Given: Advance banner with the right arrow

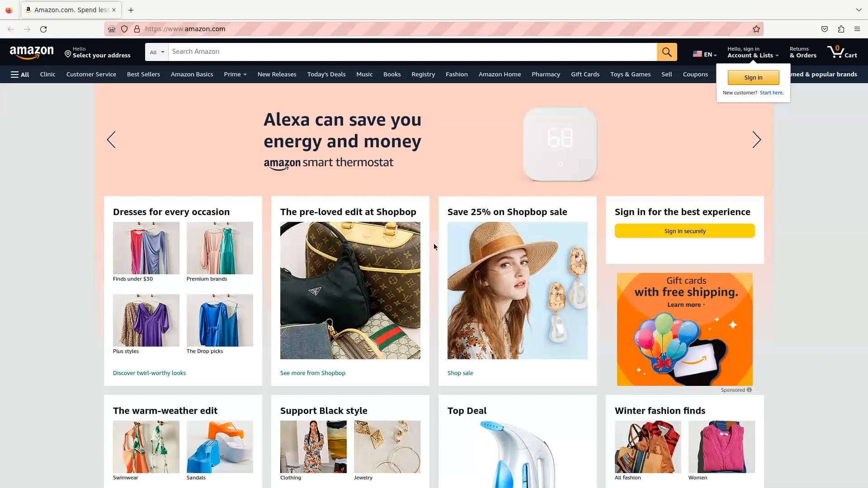Looking at the screenshot, I should click(x=756, y=140).
